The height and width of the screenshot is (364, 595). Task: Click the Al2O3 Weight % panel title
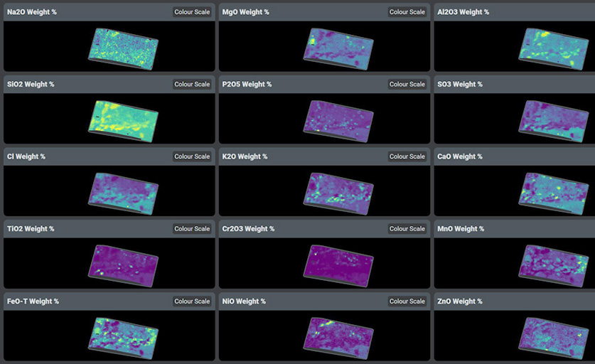point(463,12)
